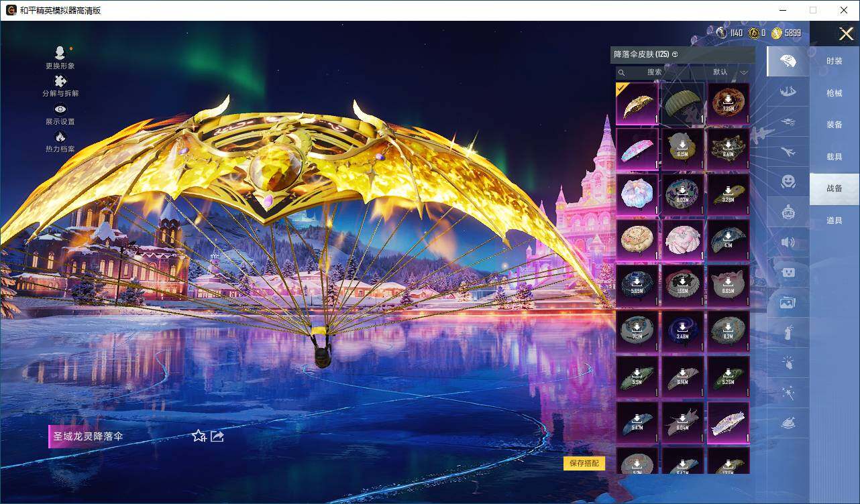Switch to the 道具 tab
This screenshot has height=504, width=860.
pos(835,220)
